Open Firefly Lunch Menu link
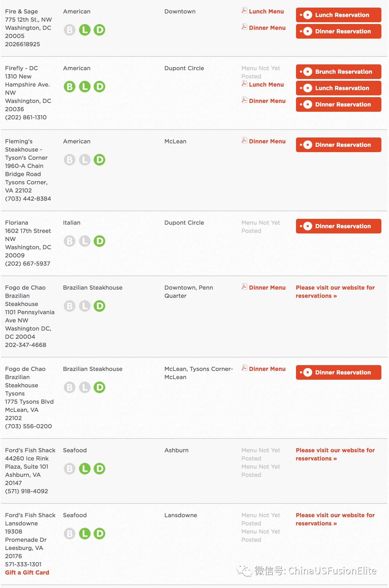389x588 pixels. 266,85
